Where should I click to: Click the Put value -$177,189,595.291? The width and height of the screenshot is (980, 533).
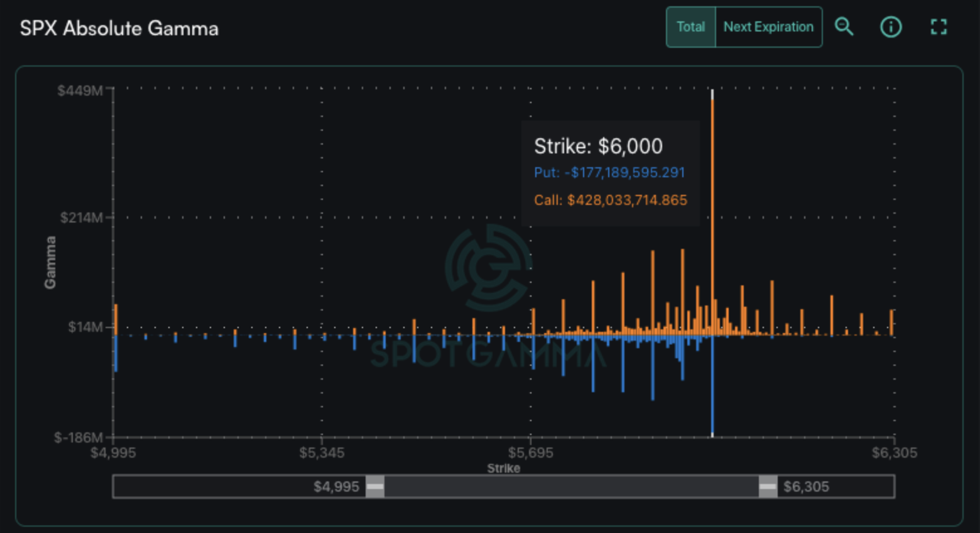609,172
